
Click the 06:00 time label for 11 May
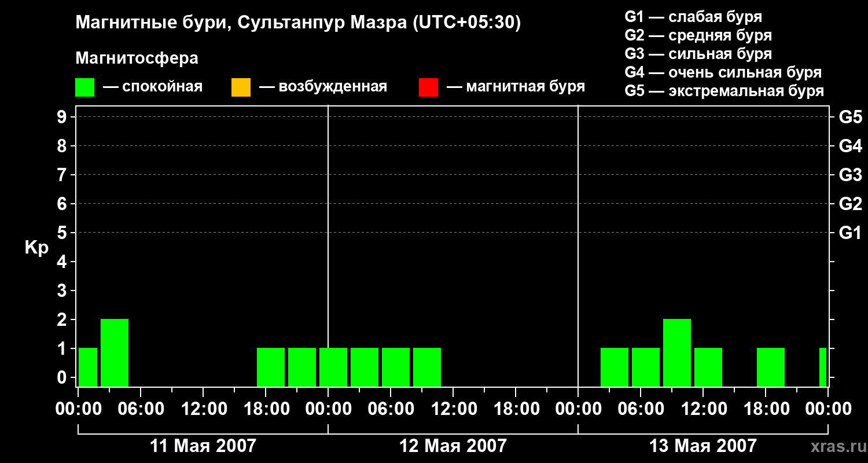click(141, 409)
